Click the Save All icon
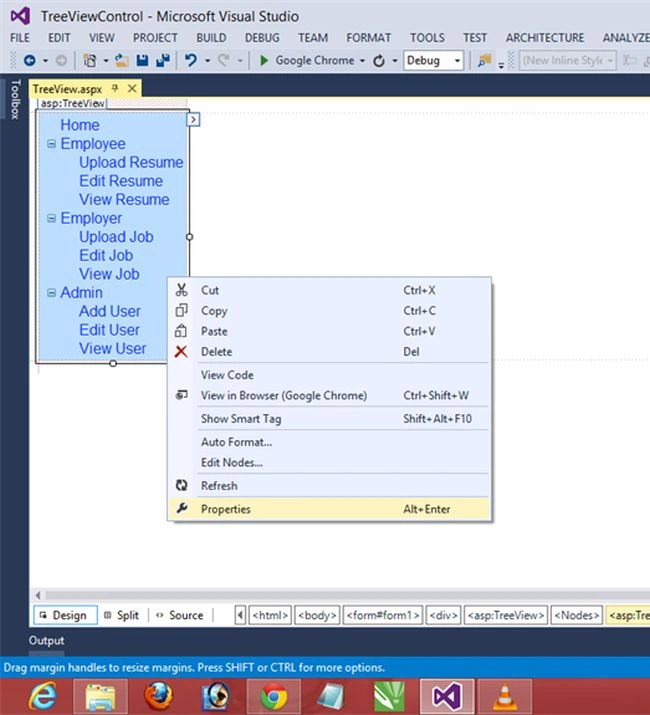Screen dimensions: 650x715 click(x=163, y=60)
